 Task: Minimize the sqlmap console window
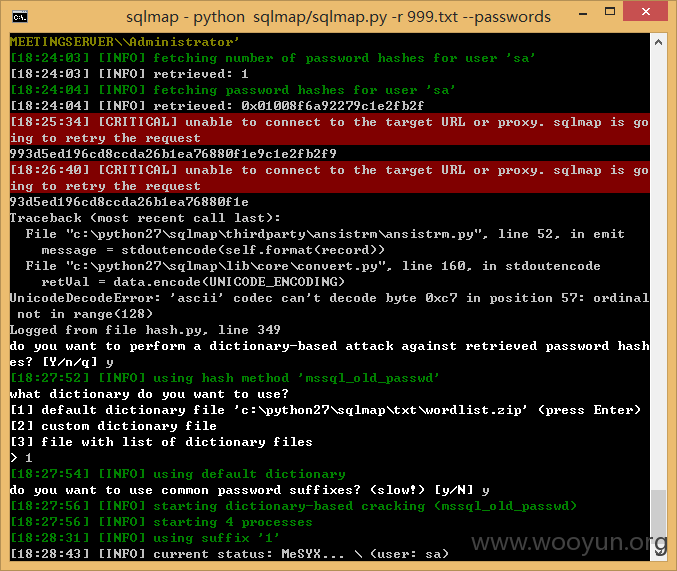coord(583,13)
